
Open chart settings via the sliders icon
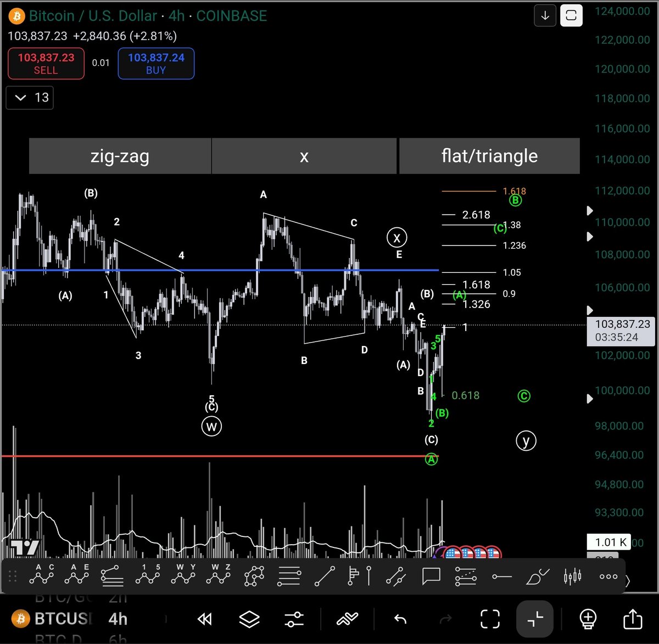(294, 619)
